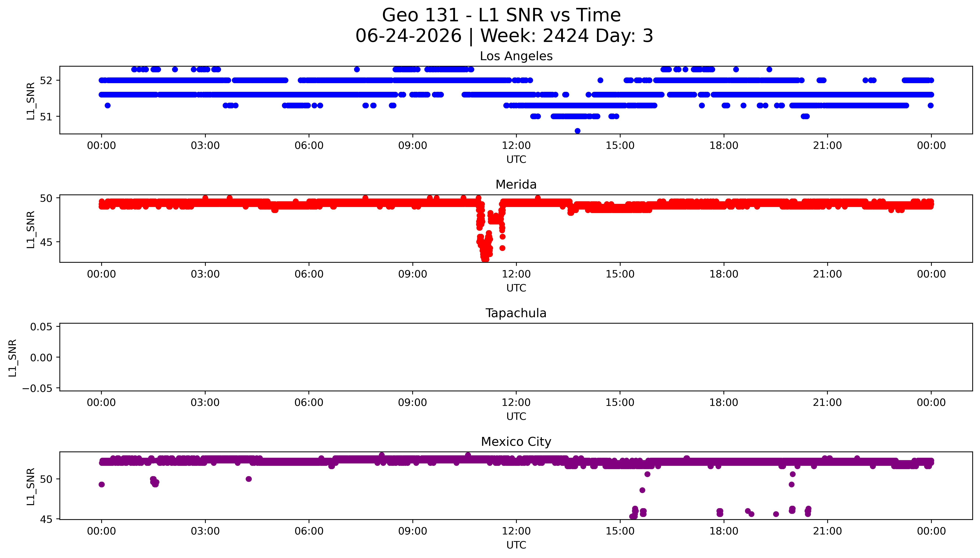This screenshot has width=980, height=558.
Task: Click the lowest blue point in the Los Angeles plot
Action: click(x=578, y=131)
